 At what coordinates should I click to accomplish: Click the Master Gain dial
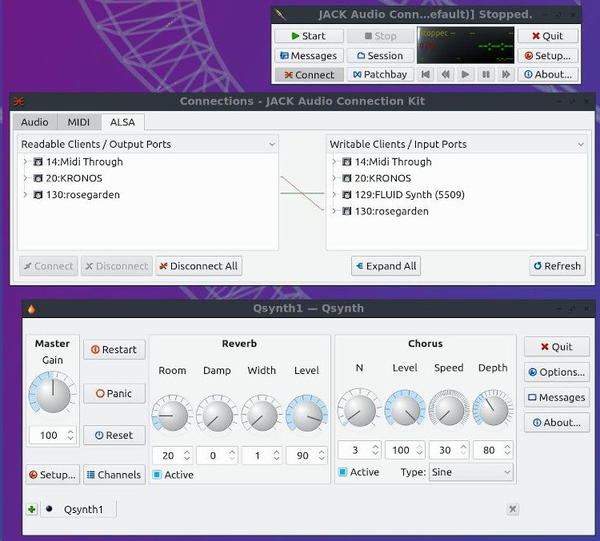click(52, 395)
